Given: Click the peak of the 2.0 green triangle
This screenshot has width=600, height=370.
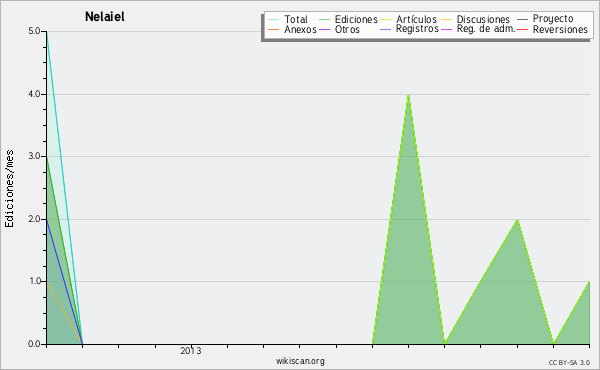Looking at the screenshot, I should tap(517, 220).
